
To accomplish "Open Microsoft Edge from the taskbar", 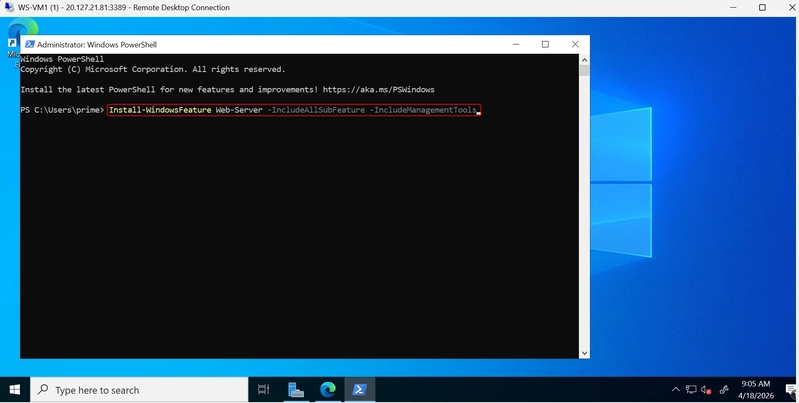I will (328, 390).
